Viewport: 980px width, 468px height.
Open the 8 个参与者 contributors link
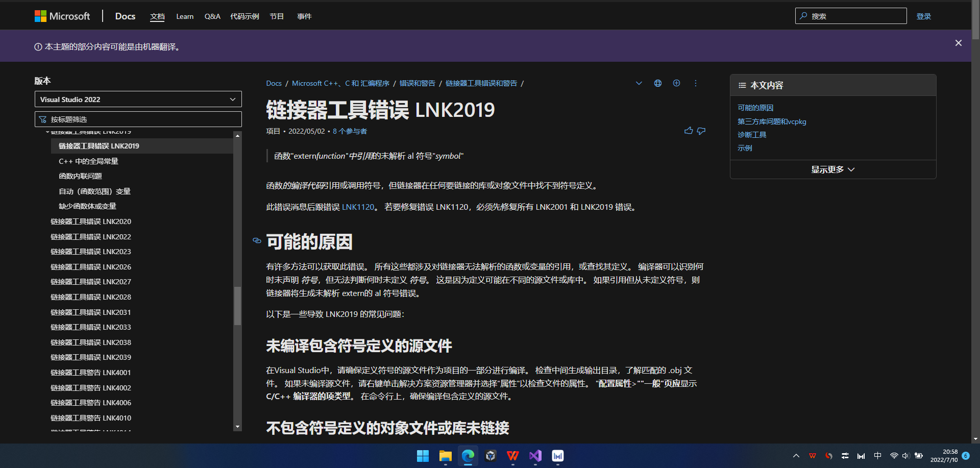coord(350,131)
